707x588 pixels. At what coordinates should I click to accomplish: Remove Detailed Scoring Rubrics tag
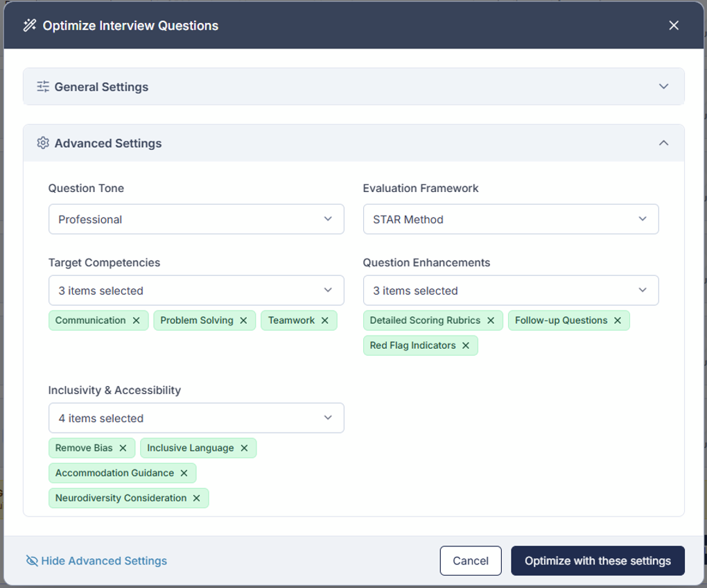(x=491, y=320)
